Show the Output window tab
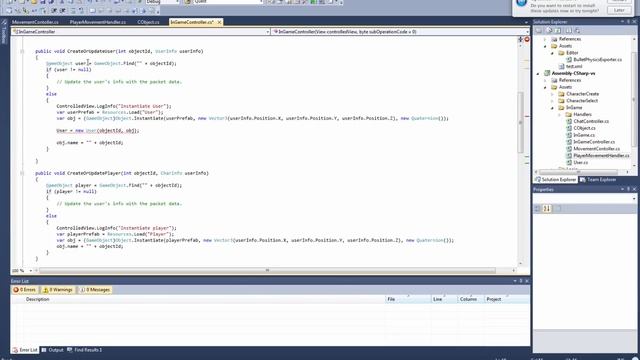 point(52,350)
